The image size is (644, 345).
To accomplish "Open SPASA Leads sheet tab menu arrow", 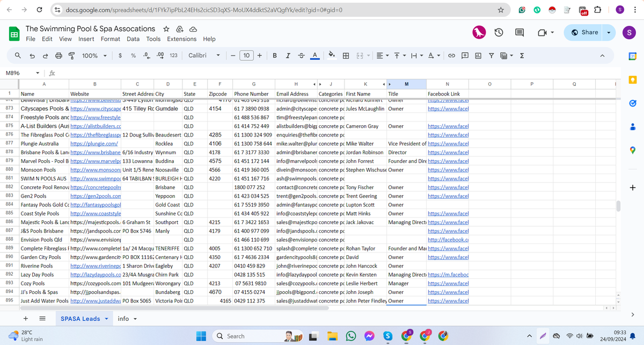I will click(x=106, y=319).
